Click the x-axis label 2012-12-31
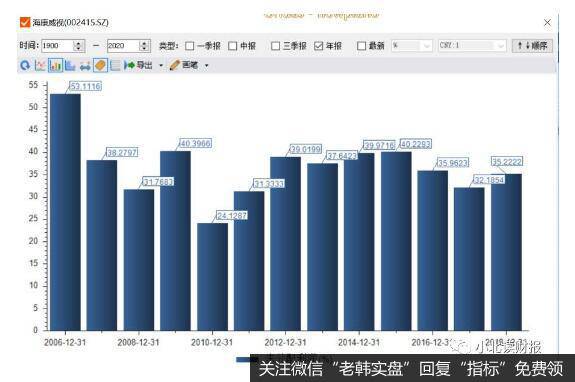Viewport: 575px width, 382px height. pyautogui.click(x=285, y=342)
